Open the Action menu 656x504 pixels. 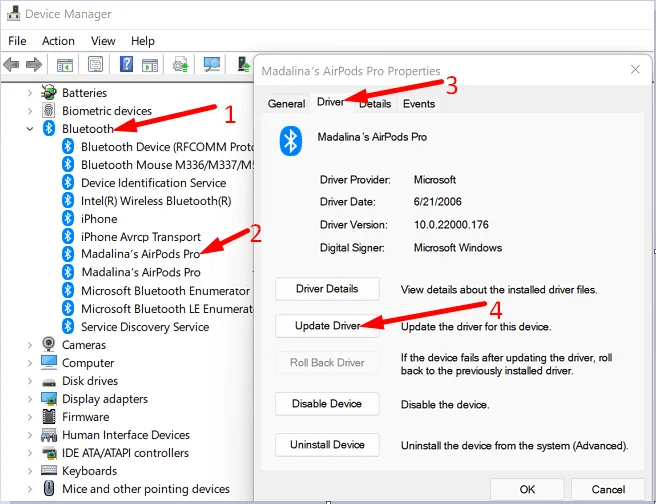58,41
